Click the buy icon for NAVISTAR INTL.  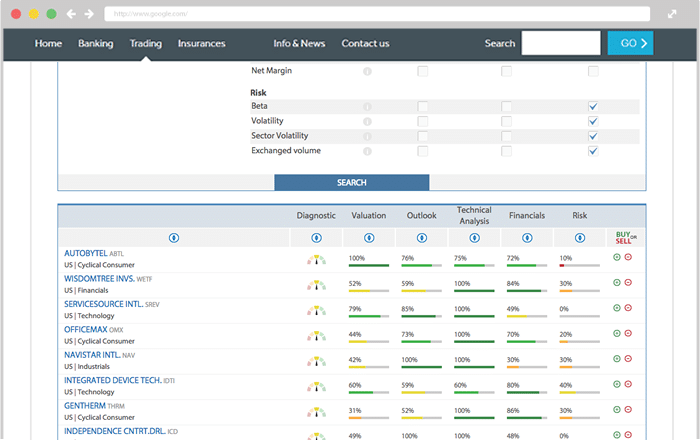click(617, 359)
